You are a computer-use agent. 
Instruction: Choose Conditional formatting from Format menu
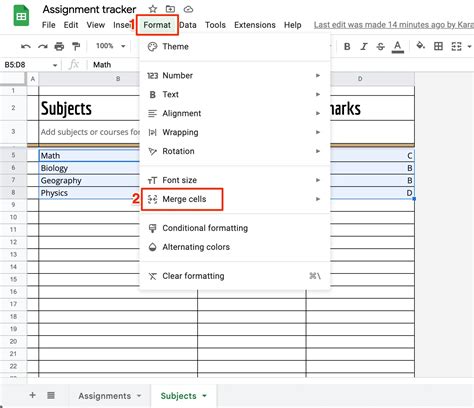point(205,228)
